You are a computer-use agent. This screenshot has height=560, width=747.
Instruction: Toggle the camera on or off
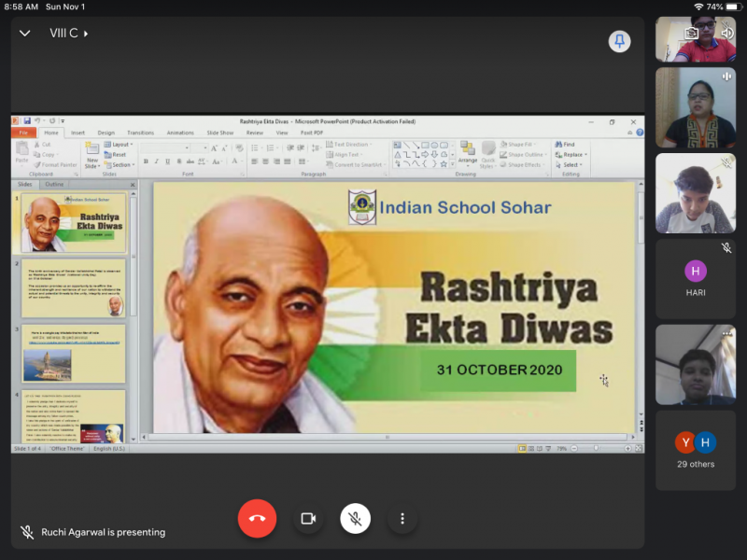point(307,518)
